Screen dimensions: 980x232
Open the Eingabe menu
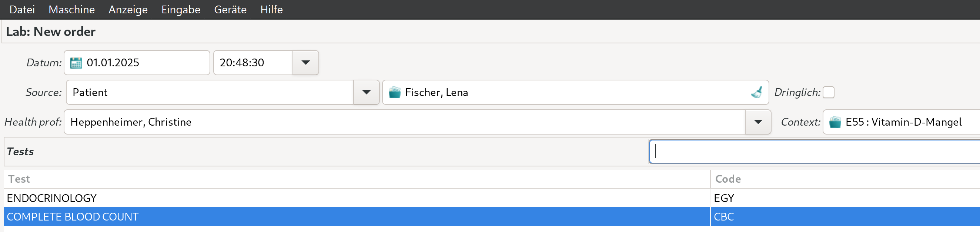[181, 10]
